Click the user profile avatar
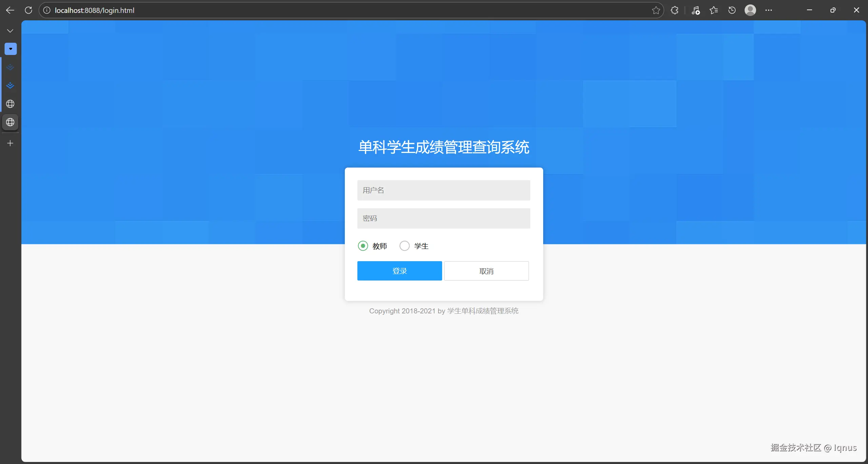Viewport: 868px width, 464px height. tap(750, 10)
